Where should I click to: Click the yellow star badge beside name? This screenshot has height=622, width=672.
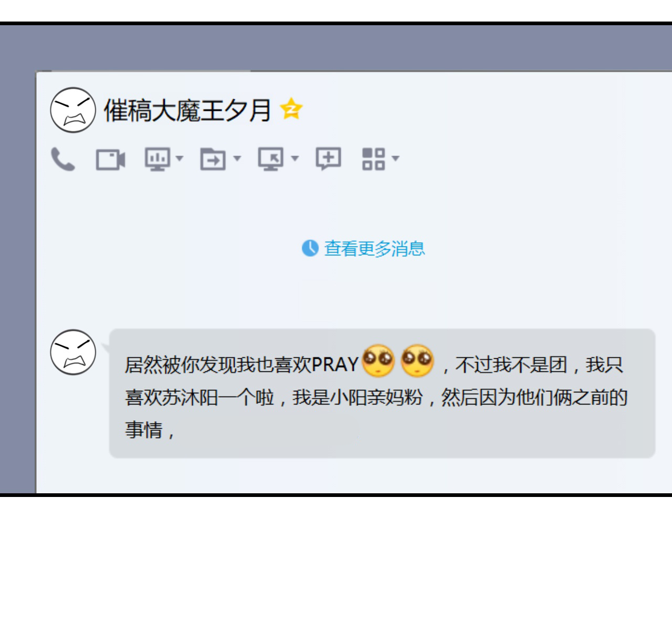tap(291, 109)
